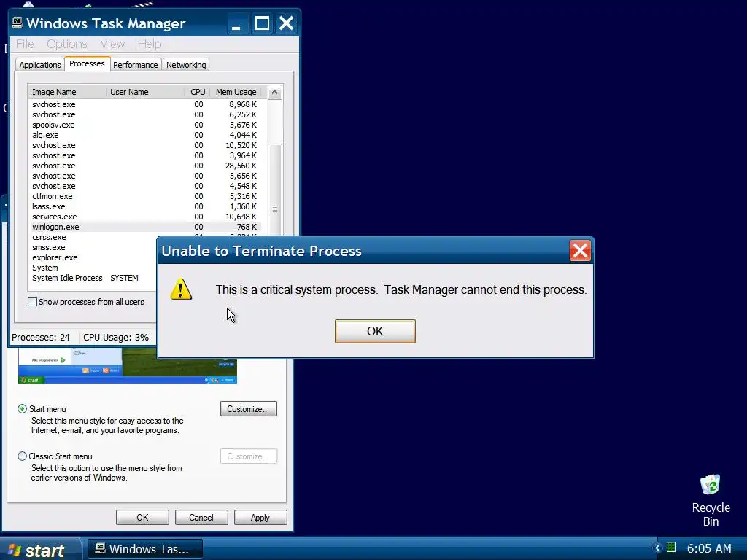Select the winlogon.exe process row
The image size is (747, 560).
pyautogui.click(x=145, y=227)
